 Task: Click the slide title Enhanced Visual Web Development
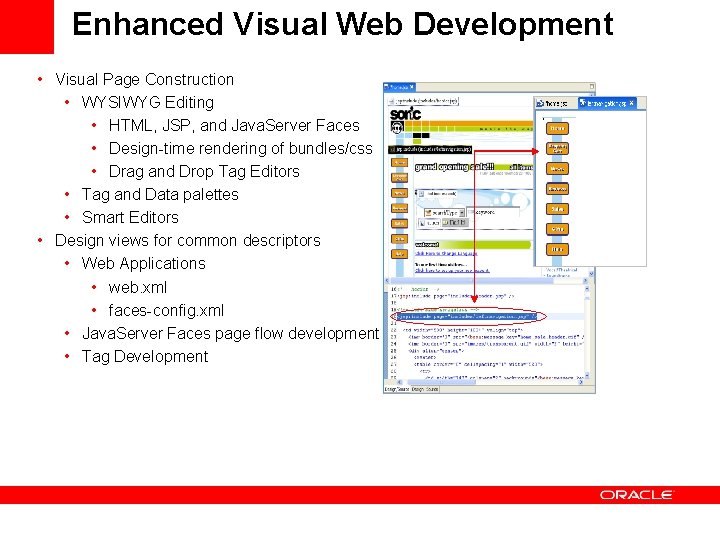[343, 24]
